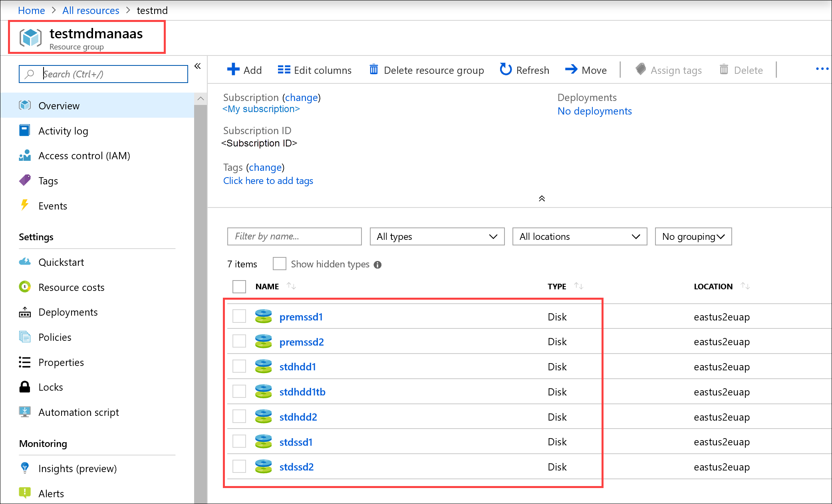This screenshot has width=832, height=504.
Task: Click the Deployments icon in sidebar
Action: point(25,312)
